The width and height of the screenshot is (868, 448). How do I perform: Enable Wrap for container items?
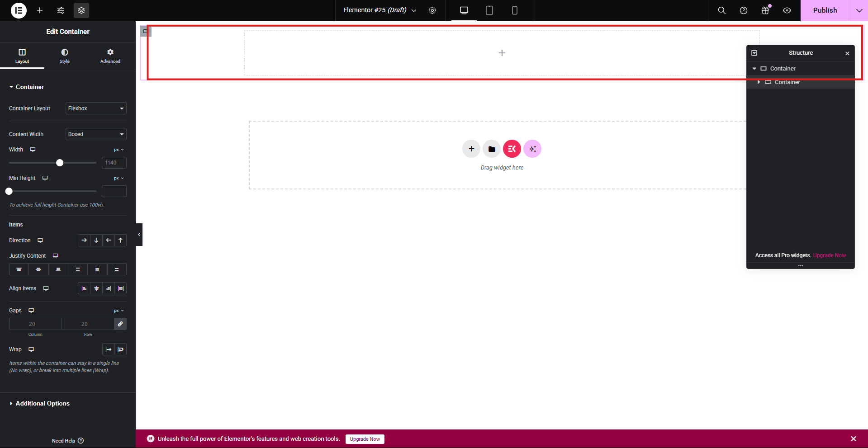click(x=120, y=349)
